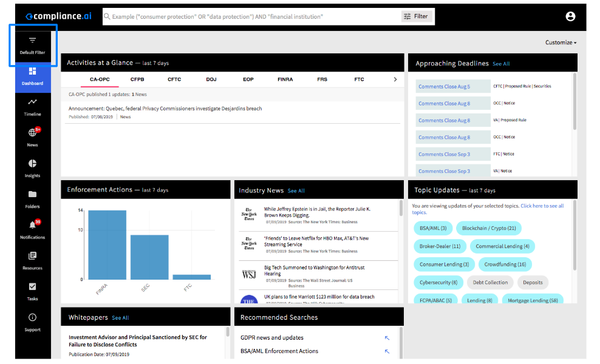The width and height of the screenshot is (600, 364).
Task: Run the BSA/AML Enforcement Actions arrow icon
Action: point(387,351)
